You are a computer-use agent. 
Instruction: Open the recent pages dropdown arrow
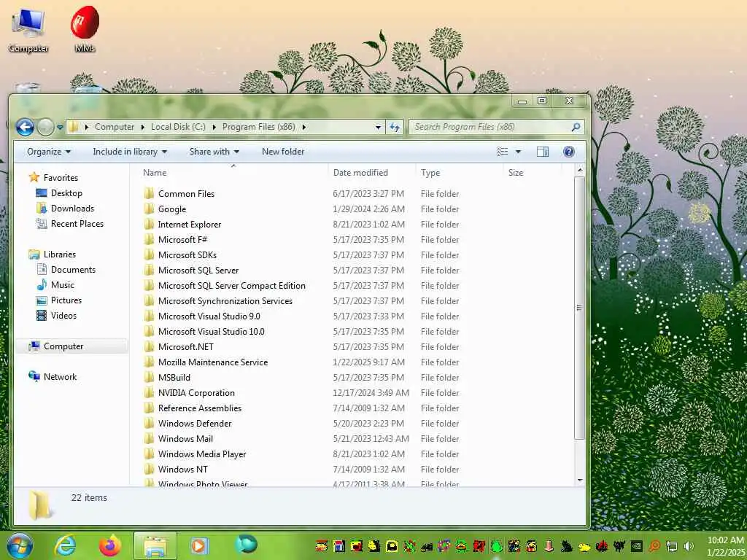click(x=60, y=127)
